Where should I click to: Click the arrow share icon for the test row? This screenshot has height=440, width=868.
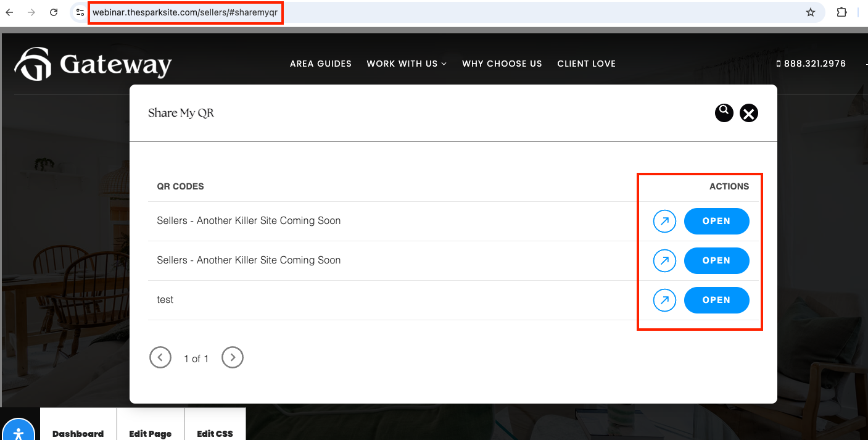664,300
